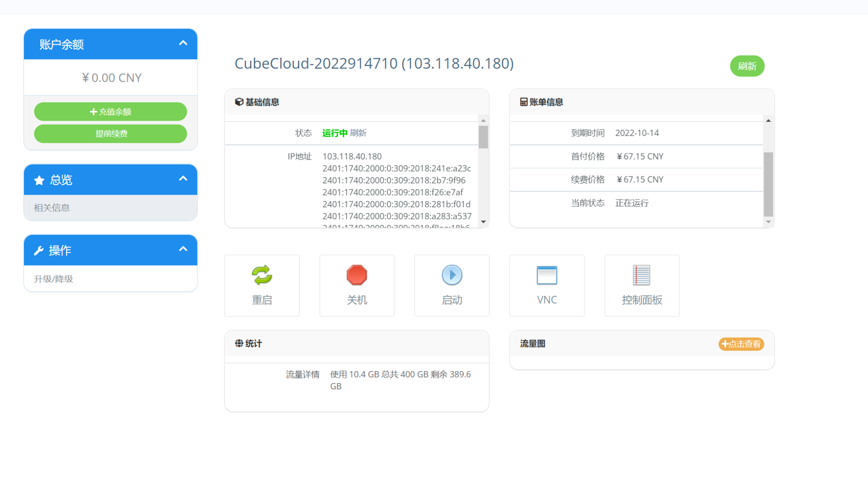Click the 流量图 panel heading

click(533, 344)
